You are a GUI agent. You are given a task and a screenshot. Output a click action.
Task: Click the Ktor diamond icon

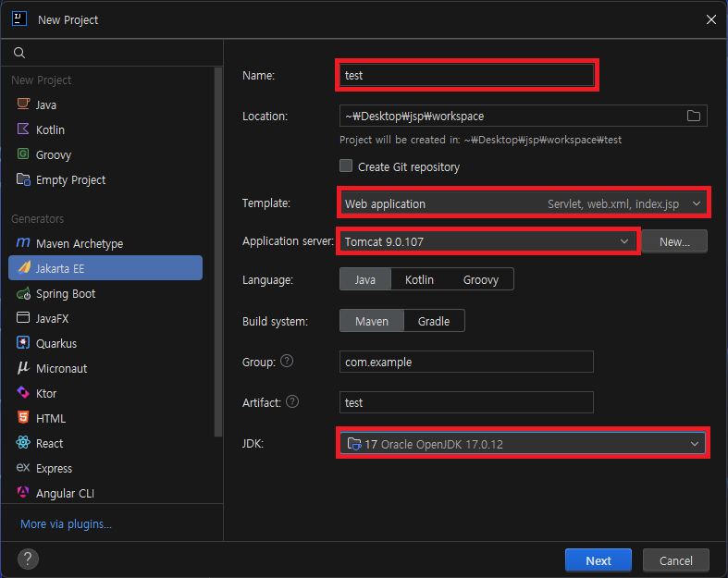23,393
